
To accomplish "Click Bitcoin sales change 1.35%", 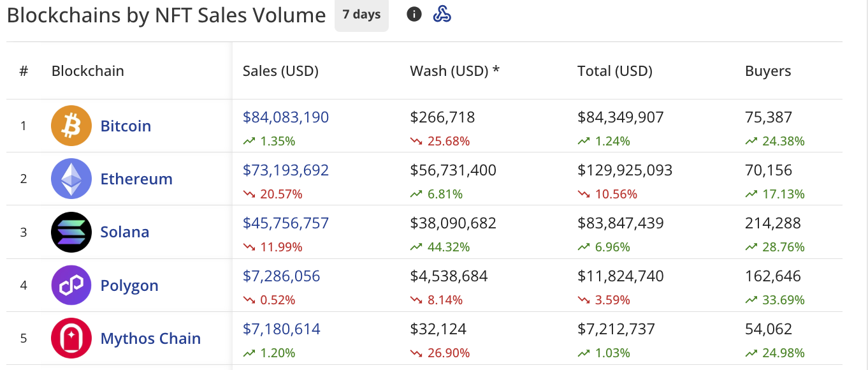I will 269,141.
